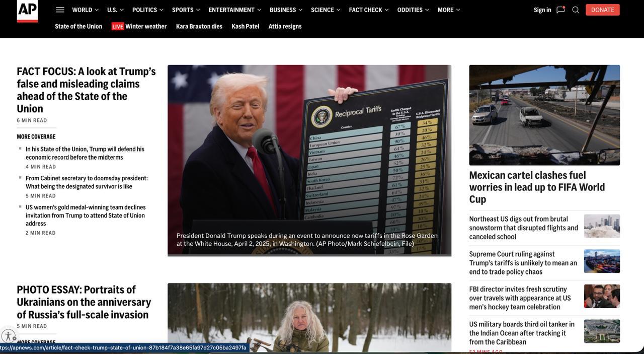Select the Kash Patel trending topic

[246, 26]
